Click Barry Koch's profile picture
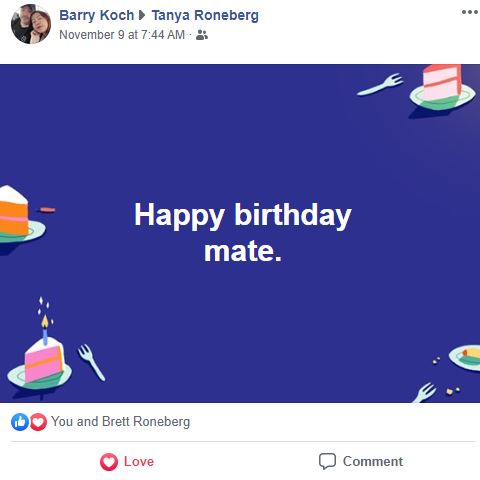Image resolution: width=480 pixels, height=480 pixels. (31, 24)
